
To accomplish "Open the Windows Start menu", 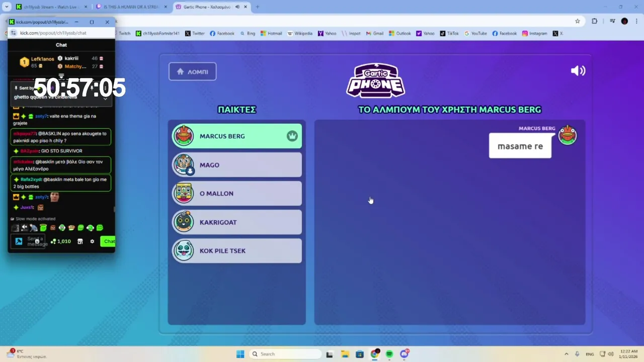I will 240,354.
